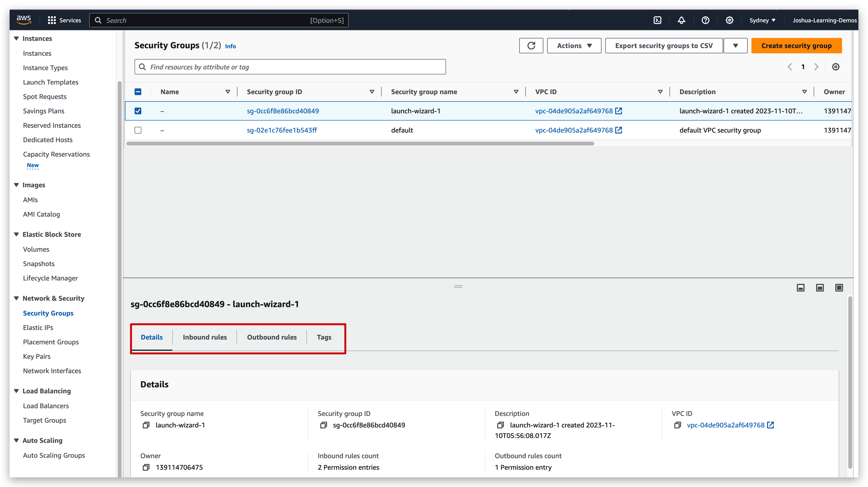Toggle the select-all checkbox in table header
The height and width of the screenshot is (487, 868).
click(138, 91)
